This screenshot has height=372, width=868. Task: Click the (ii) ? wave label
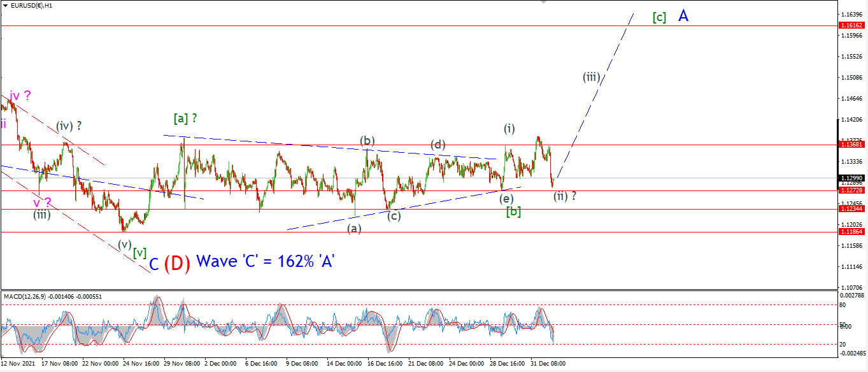coord(565,196)
